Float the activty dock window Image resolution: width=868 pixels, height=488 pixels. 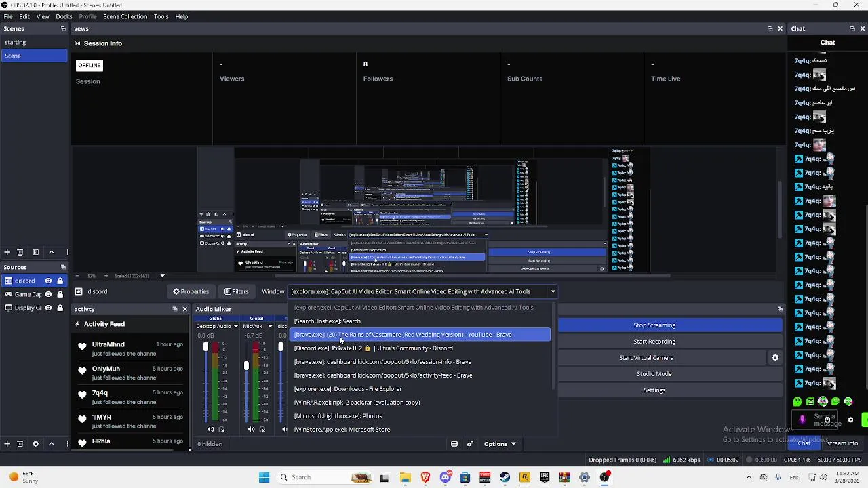(x=174, y=309)
